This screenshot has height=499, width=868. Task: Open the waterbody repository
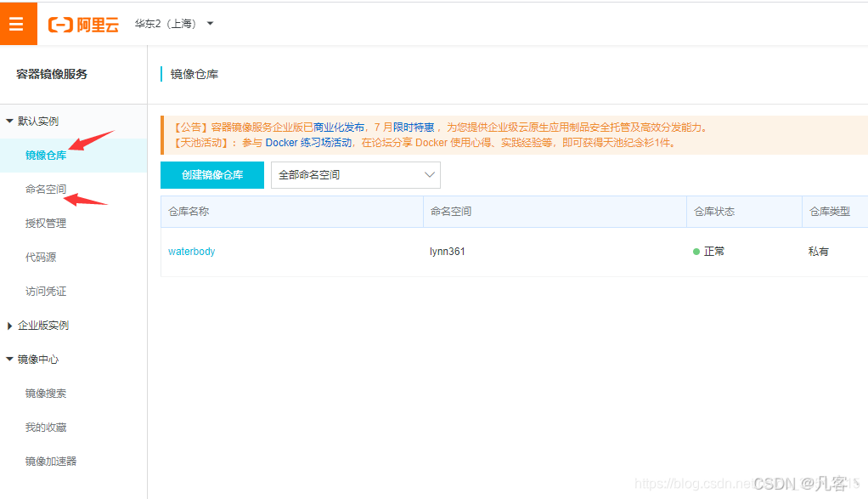pyautogui.click(x=191, y=252)
